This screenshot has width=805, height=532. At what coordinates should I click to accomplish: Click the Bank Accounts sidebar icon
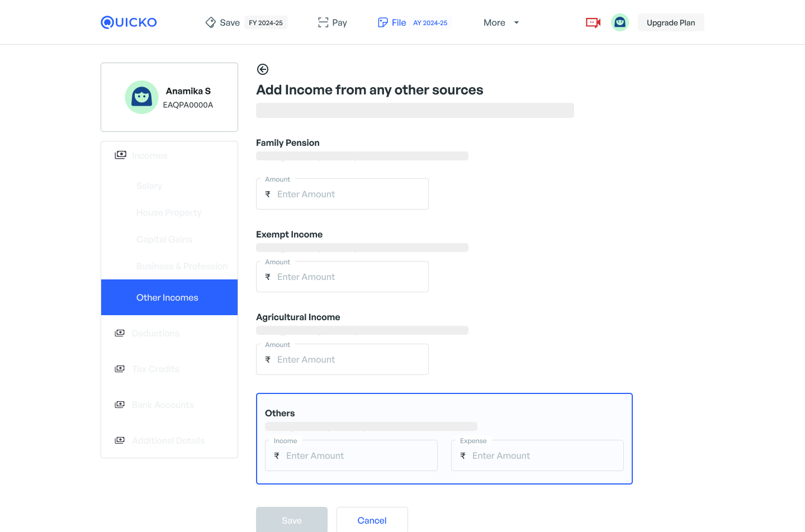(120, 405)
